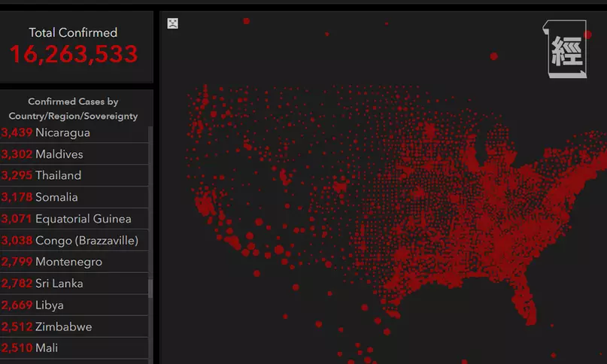Screen dimensions: 607x364
Task: Click the Total Confirmed label
Action: click(73, 32)
